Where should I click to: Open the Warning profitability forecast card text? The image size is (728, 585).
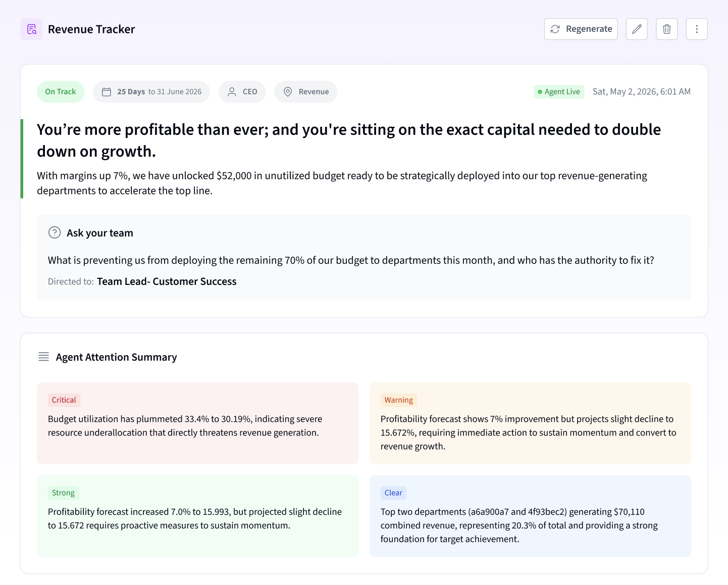(528, 432)
